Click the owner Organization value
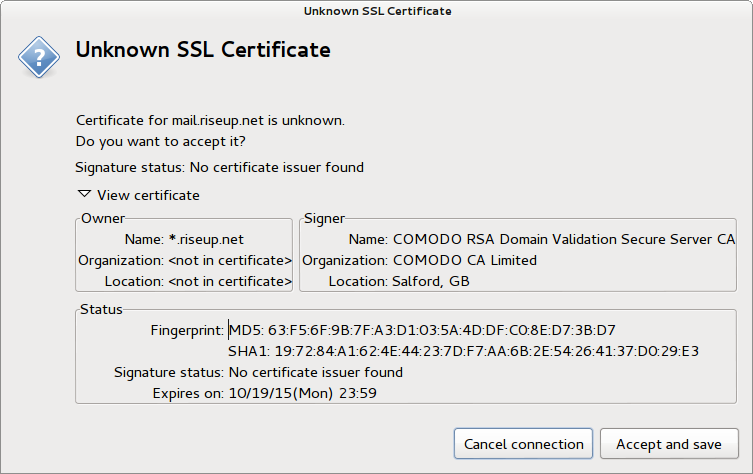This screenshot has height=474, width=753. point(230,260)
